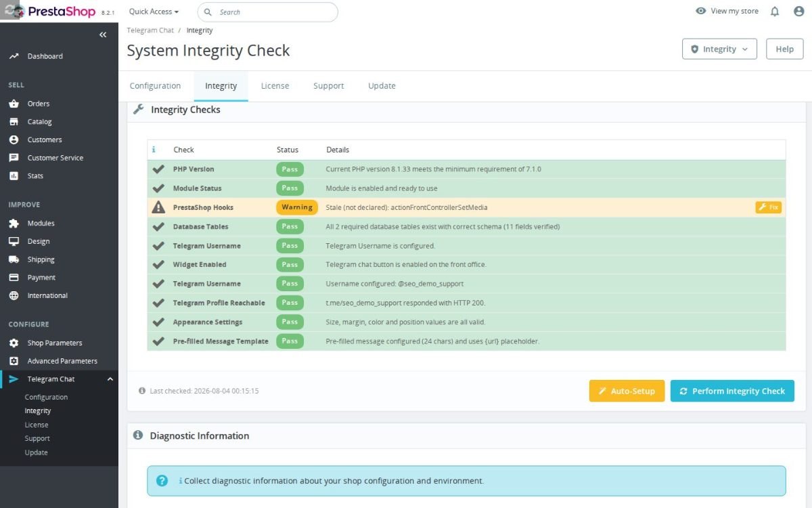The height and width of the screenshot is (508, 812).
Task: Click the question mark icon in diagnostic notice
Action: (162, 481)
